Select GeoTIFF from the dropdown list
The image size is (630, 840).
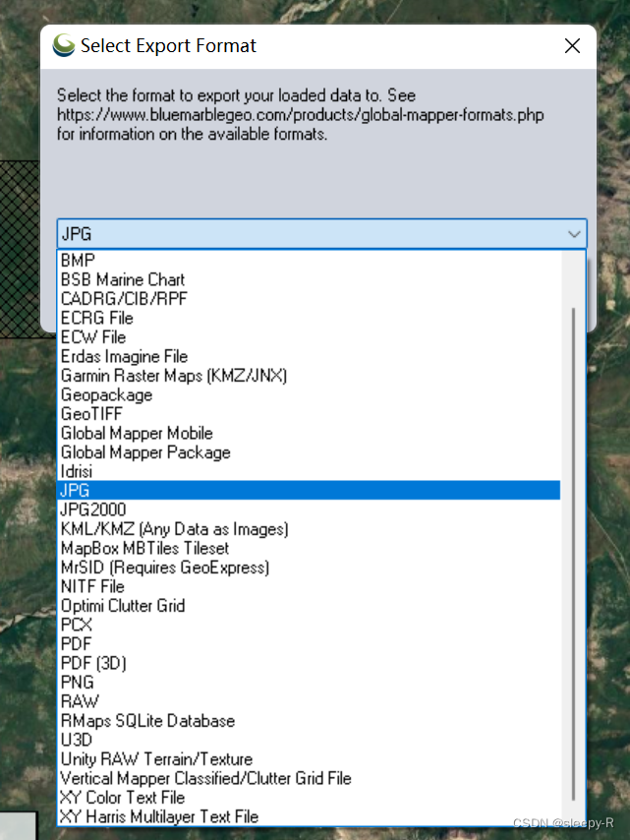tap(309, 414)
